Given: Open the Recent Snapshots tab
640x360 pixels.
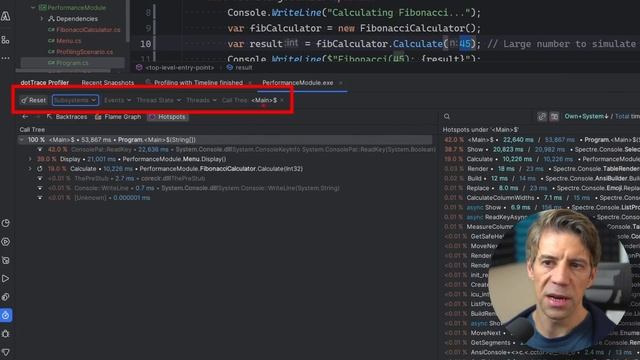Looking at the screenshot, I should point(108,82).
